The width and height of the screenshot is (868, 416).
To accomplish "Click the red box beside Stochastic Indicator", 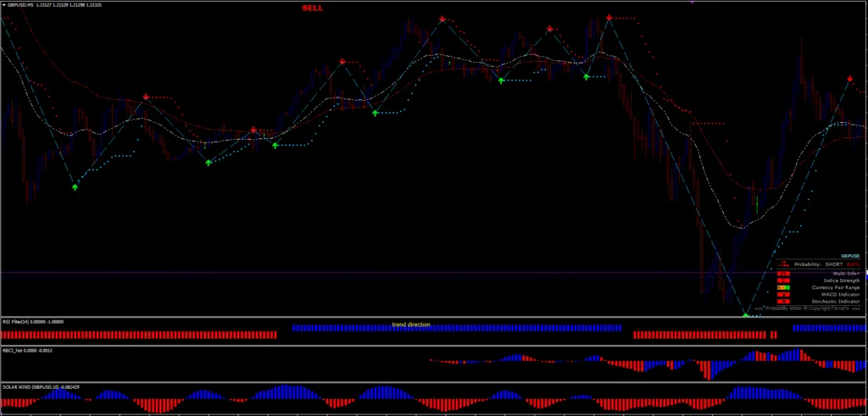I will pos(783,302).
